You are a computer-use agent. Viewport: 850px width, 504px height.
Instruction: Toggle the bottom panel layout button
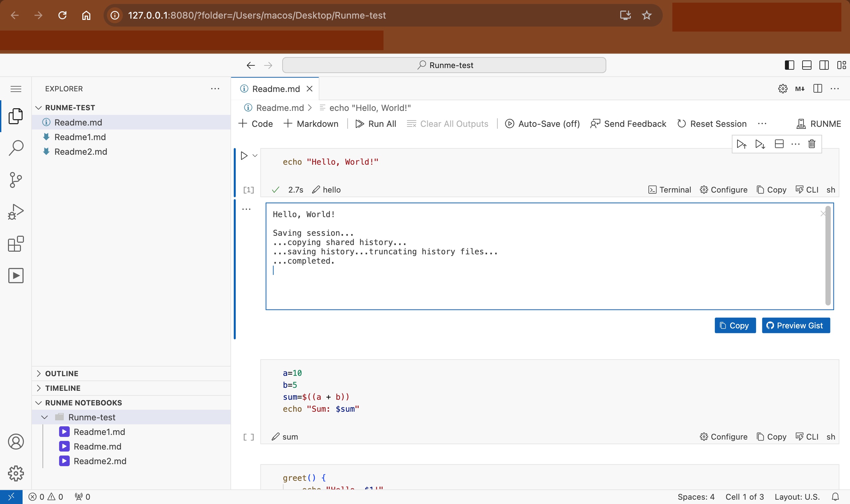point(807,65)
